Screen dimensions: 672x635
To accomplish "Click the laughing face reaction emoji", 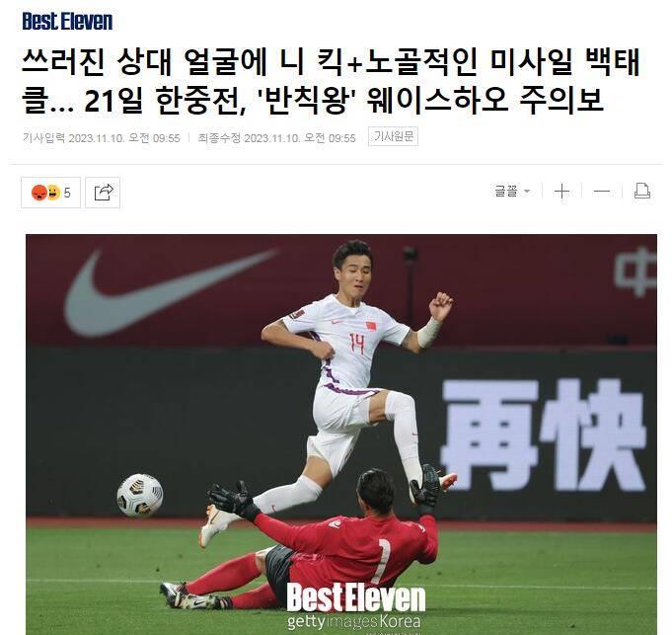I will 53,193.
